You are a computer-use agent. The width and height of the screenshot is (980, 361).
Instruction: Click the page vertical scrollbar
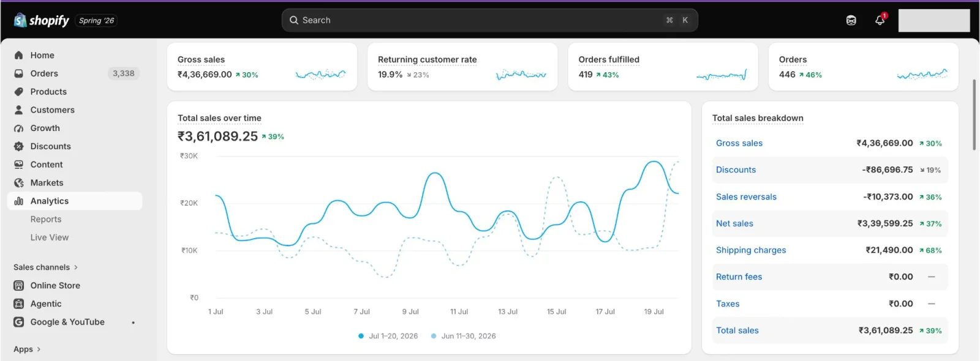(x=974, y=115)
